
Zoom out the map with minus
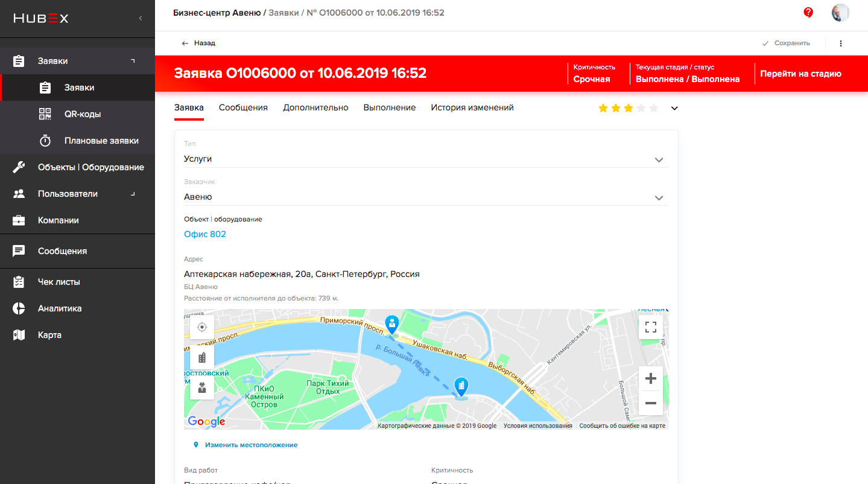651,403
